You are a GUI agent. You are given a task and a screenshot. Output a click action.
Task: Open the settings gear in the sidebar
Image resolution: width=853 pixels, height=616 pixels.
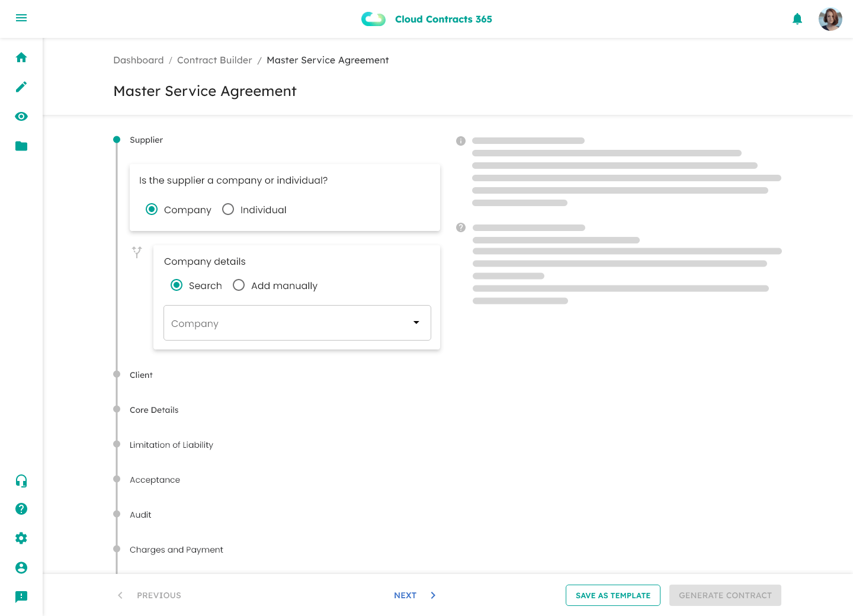21,538
